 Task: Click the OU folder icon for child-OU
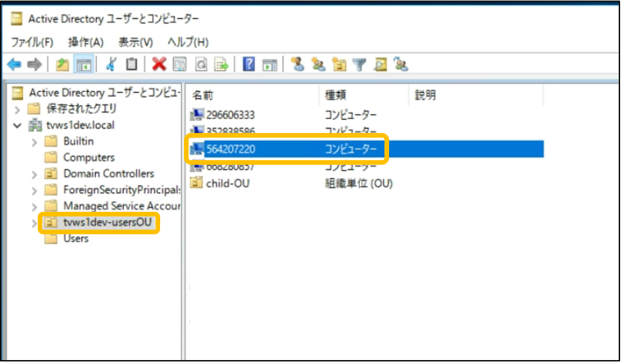(x=197, y=183)
